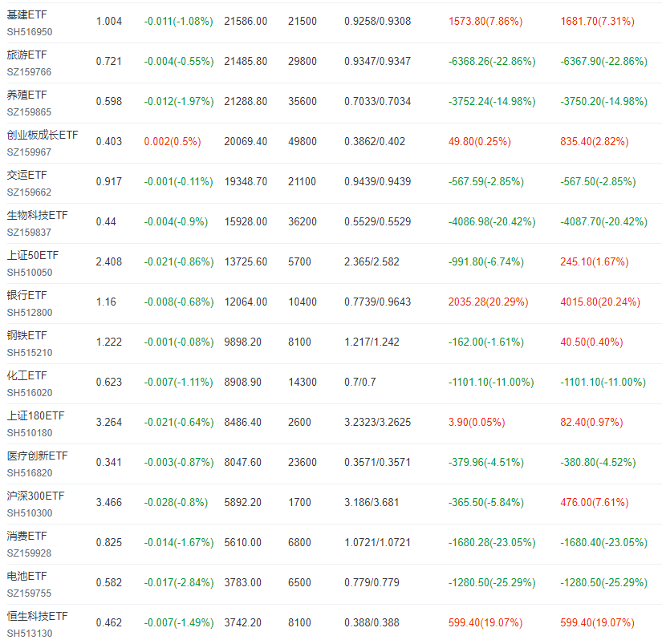662x644 pixels.
Task: Click the code SZ159662
Action: pyautogui.click(x=29, y=192)
